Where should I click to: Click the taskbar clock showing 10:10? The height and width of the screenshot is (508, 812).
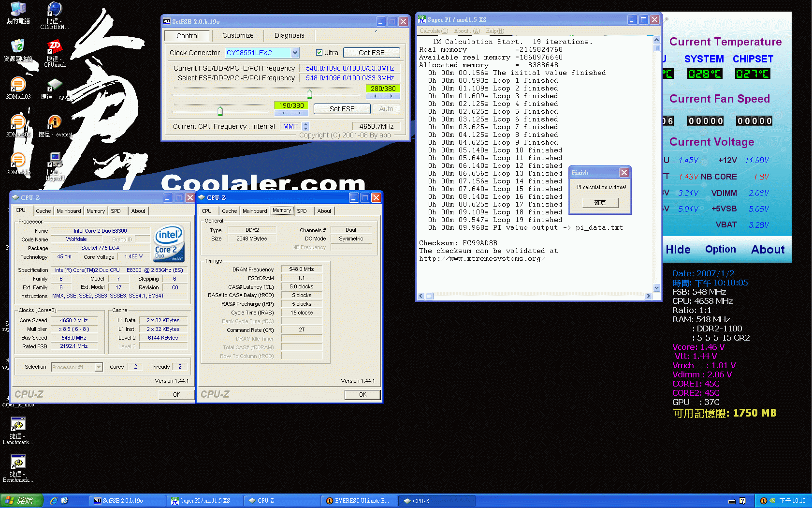pos(792,501)
